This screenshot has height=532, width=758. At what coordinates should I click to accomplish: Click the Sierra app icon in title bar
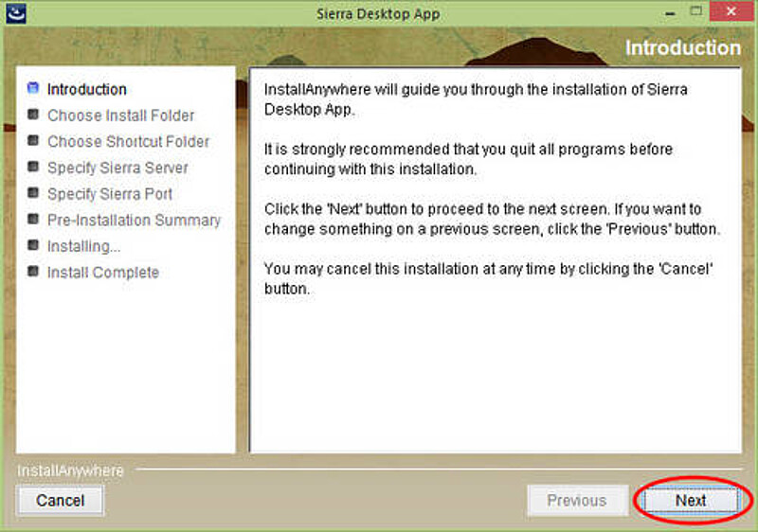point(16,13)
